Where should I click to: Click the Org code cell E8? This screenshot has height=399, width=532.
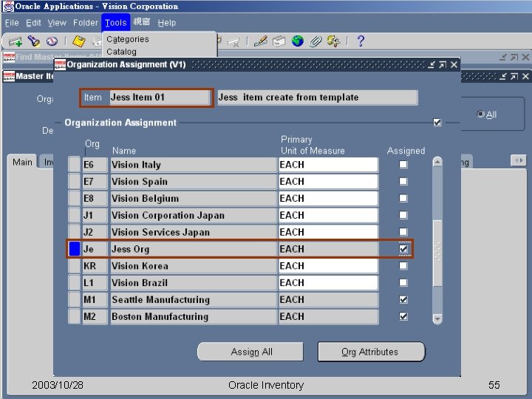click(x=95, y=198)
